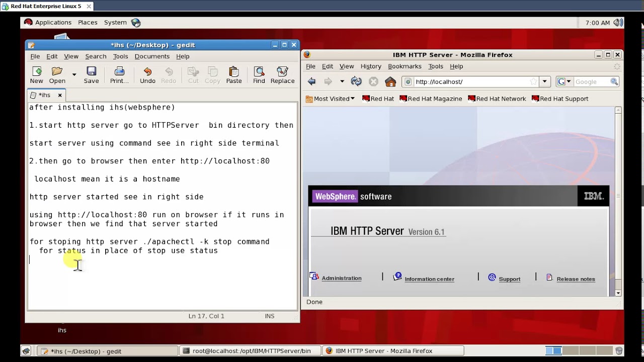The image size is (644, 362).
Task: Click in the Firefox URL address field
Action: point(470,81)
